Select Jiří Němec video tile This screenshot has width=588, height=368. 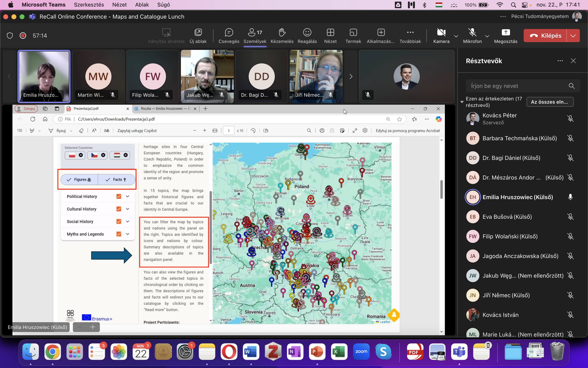coord(316,76)
